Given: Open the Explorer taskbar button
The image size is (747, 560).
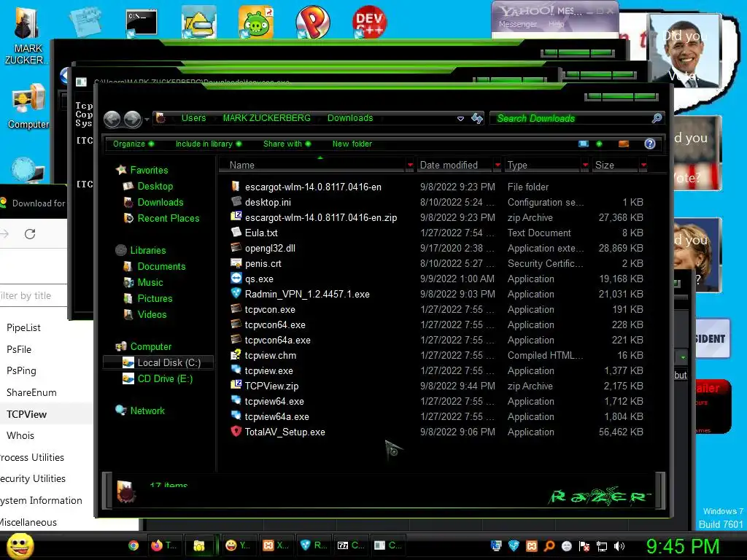Looking at the screenshot, I should pos(199,545).
